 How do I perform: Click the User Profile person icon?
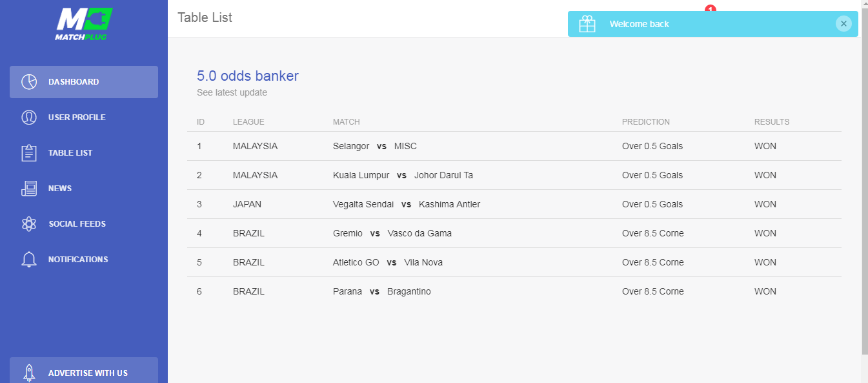[x=29, y=118]
